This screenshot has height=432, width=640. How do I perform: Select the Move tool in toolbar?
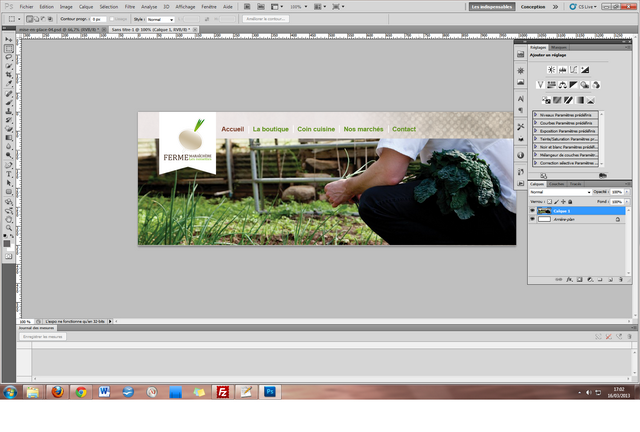[x=9, y=39]
